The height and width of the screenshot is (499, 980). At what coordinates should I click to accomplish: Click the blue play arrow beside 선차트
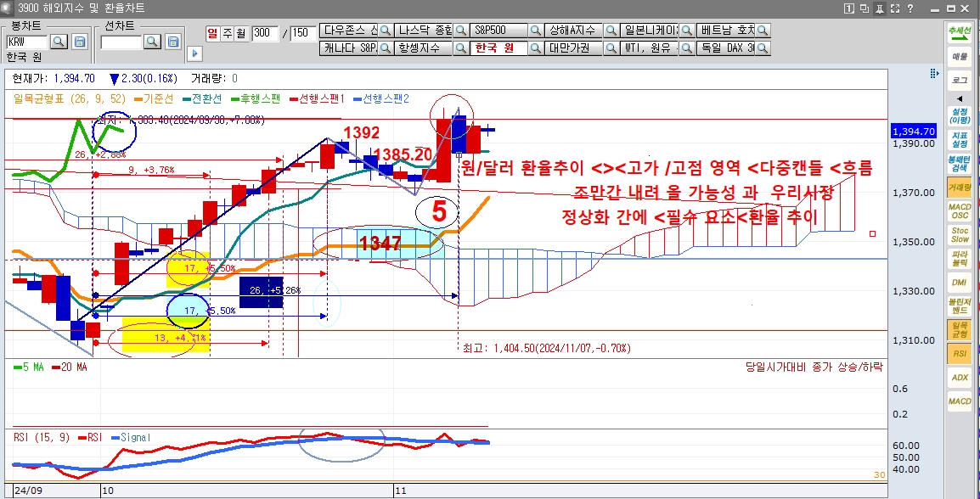point(194,53)
